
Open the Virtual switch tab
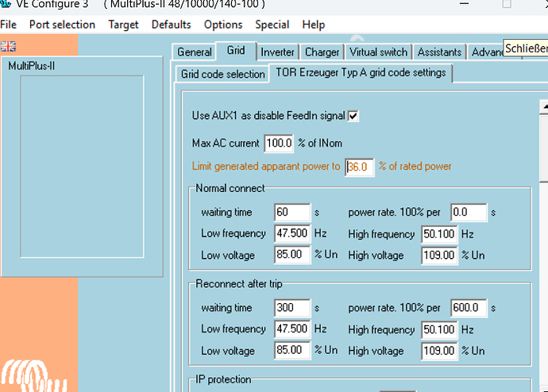(379, 52)
